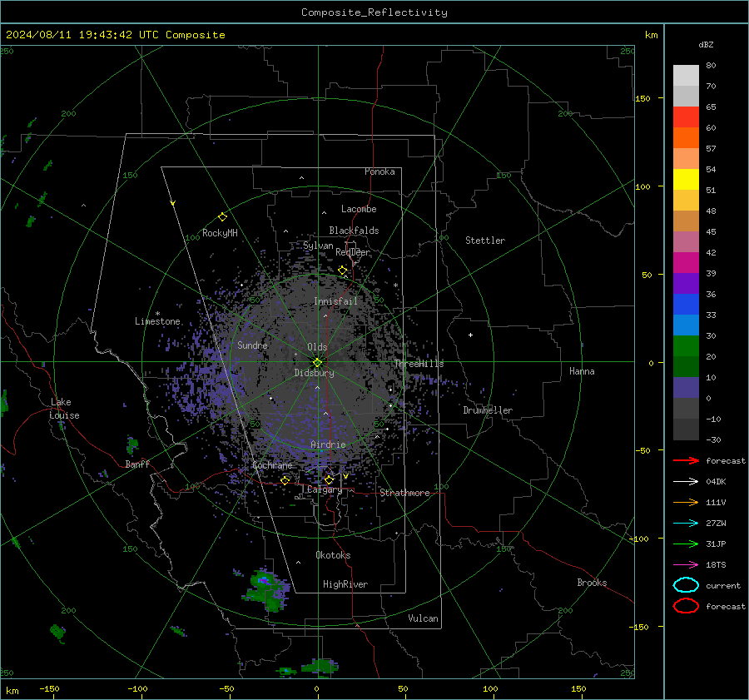Click the Vulcan city label

[423, 618]
